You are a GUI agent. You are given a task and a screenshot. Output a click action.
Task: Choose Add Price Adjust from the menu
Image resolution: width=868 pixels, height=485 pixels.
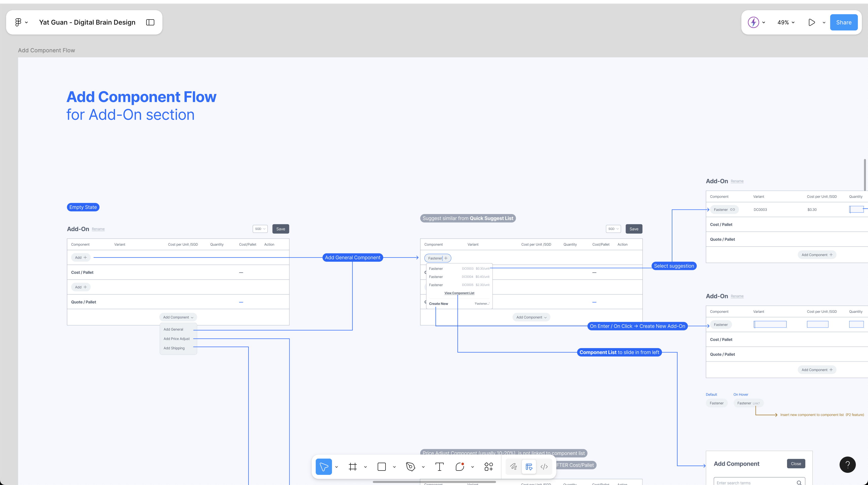pos(176,339)
